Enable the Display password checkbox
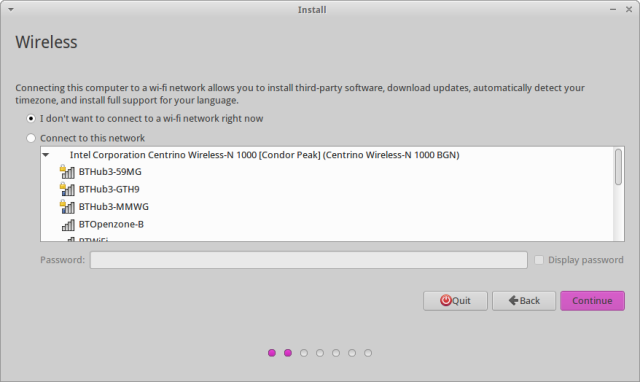 tap(539, 260)
